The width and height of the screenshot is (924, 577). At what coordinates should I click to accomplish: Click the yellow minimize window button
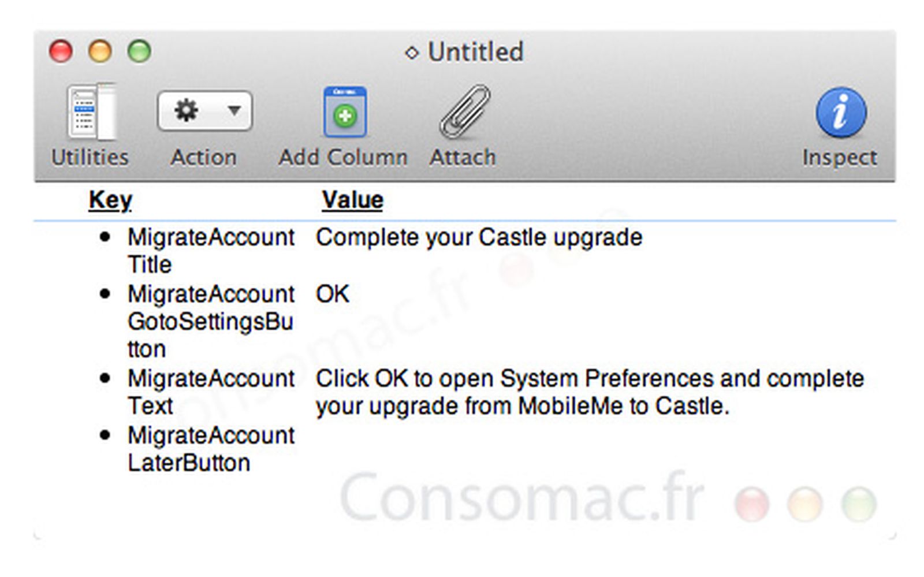pyautogui.click(x=100, y=51)
